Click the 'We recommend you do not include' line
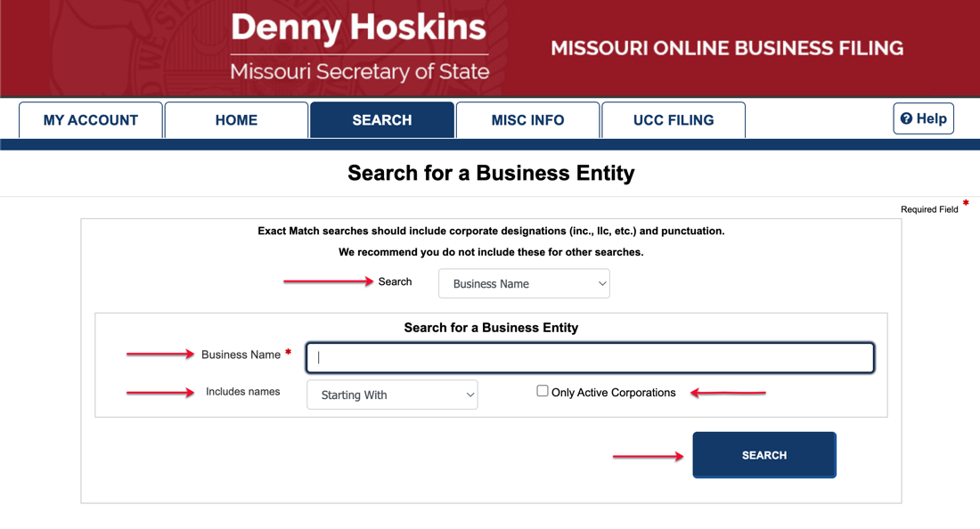The height and width of the screenshot is (529, 980). (x=491, y=252)
